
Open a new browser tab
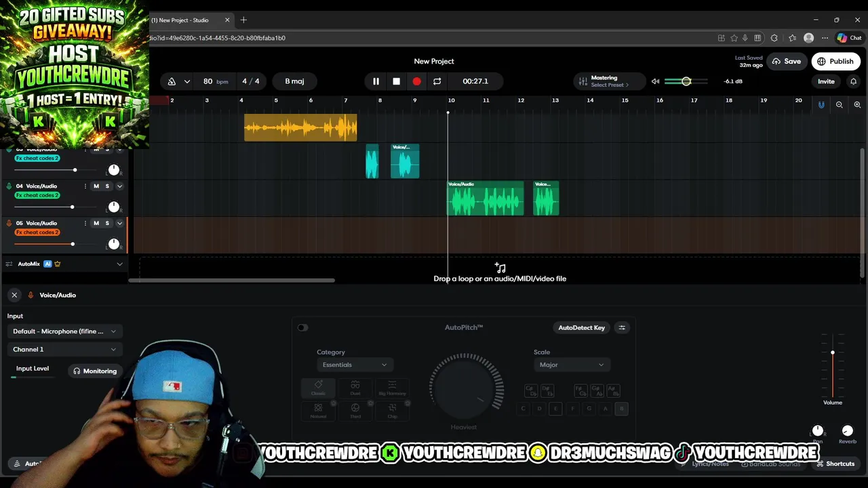pyautogui.click(x=243, y=20)
